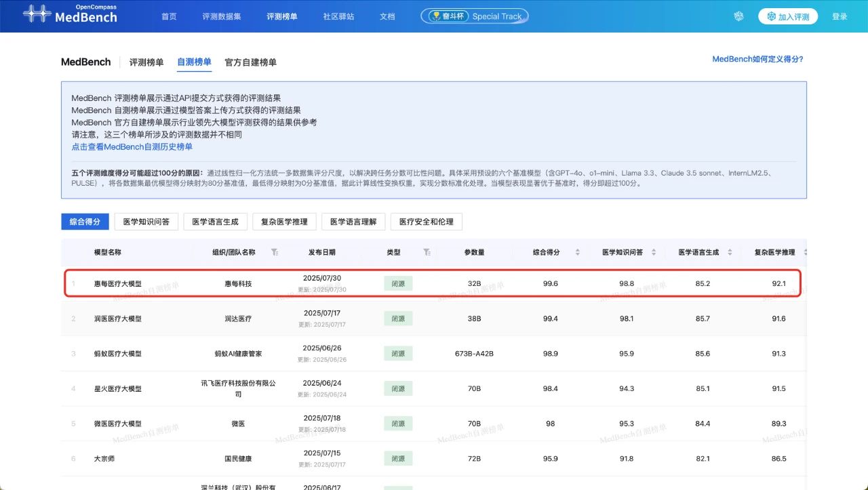
Task: Sort by 复杂医学推理 column arrows
Action: point(805,252)
